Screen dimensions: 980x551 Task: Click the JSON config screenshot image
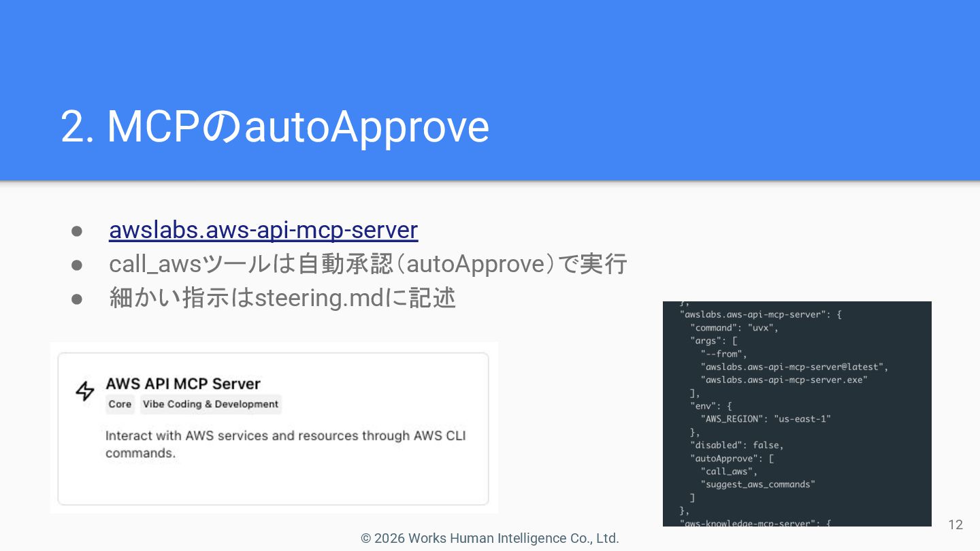(x=797, y=414)
